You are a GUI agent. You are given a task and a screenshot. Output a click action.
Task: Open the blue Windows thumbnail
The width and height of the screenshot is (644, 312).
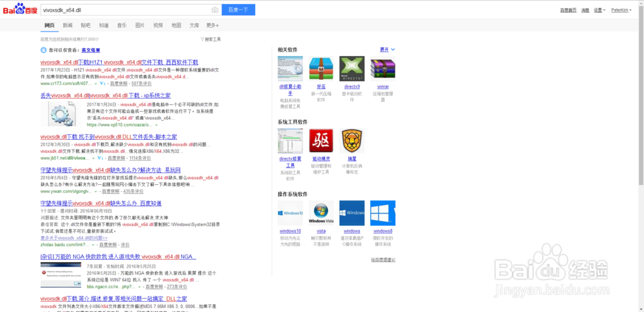pos(352,213)
